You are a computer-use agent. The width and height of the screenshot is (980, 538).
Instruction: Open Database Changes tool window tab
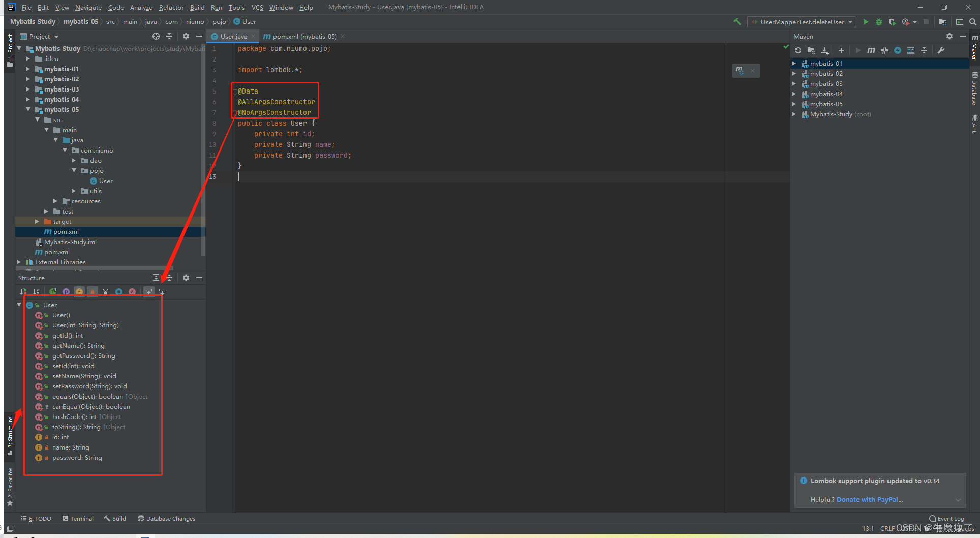coord(166,518)
